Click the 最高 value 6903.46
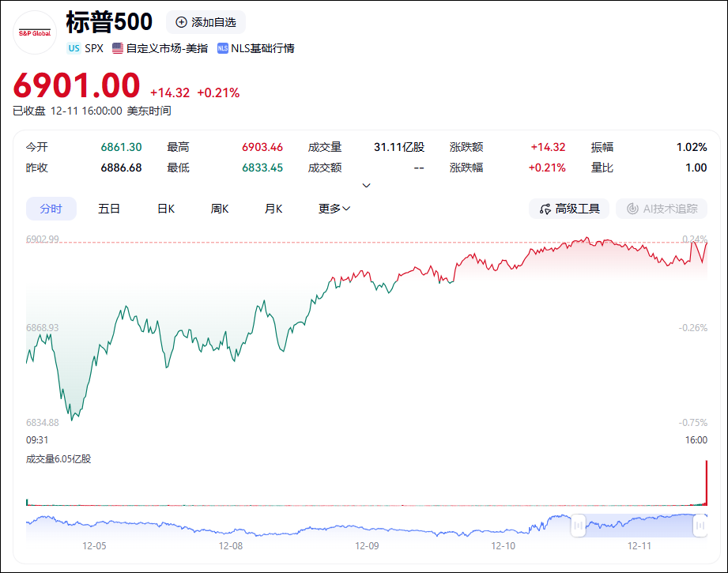728x573 pixels. coord(262,147)
